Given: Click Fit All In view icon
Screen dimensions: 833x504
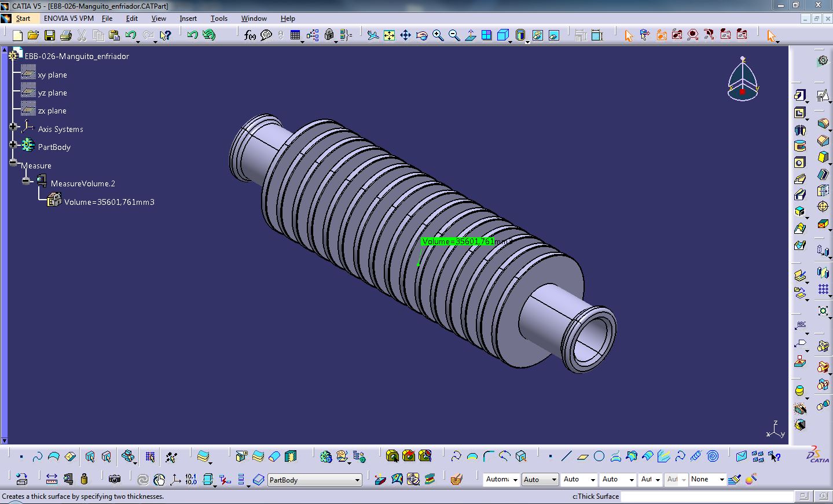Looking at the screenshot, I should click(x=390, y=35).
